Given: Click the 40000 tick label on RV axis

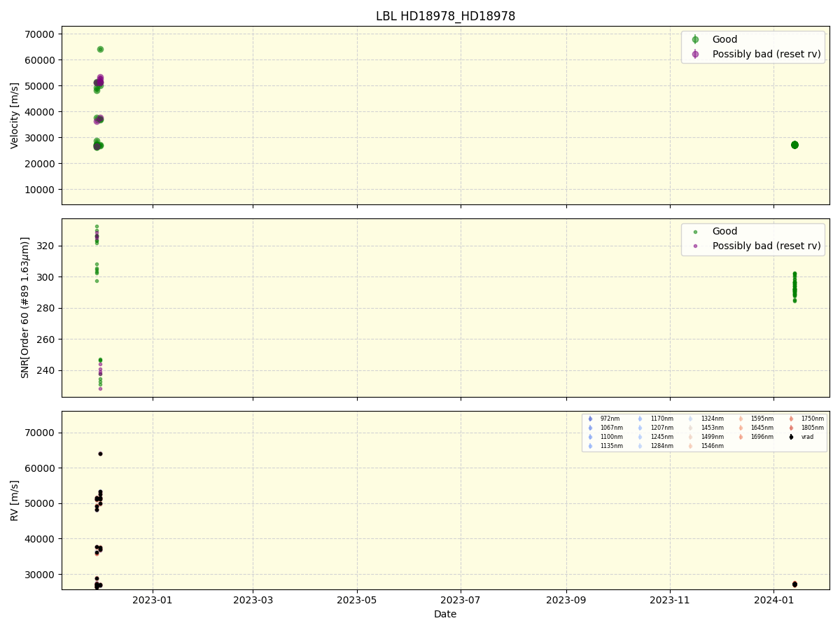Looking at the screenshot, I should coord(41,539).
